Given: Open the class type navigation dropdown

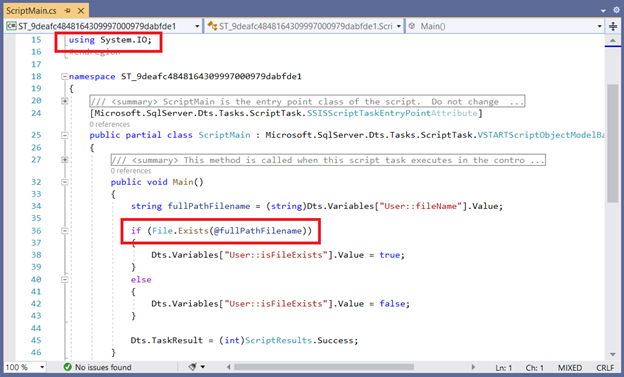Looking at the screenshot, I should click(x=304, y=26).
